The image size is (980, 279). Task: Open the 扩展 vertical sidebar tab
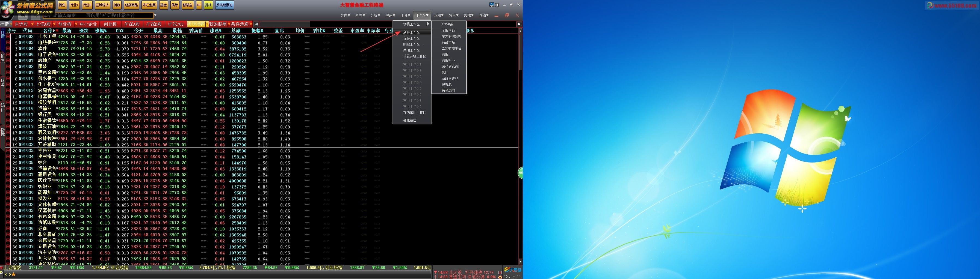tap(3, 58)
